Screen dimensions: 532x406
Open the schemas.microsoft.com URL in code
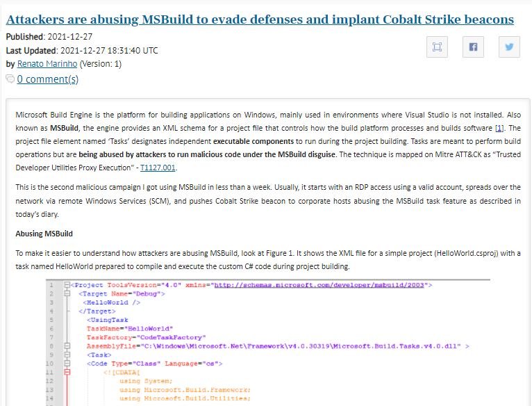pyautogui.click(x=319, y=285)
